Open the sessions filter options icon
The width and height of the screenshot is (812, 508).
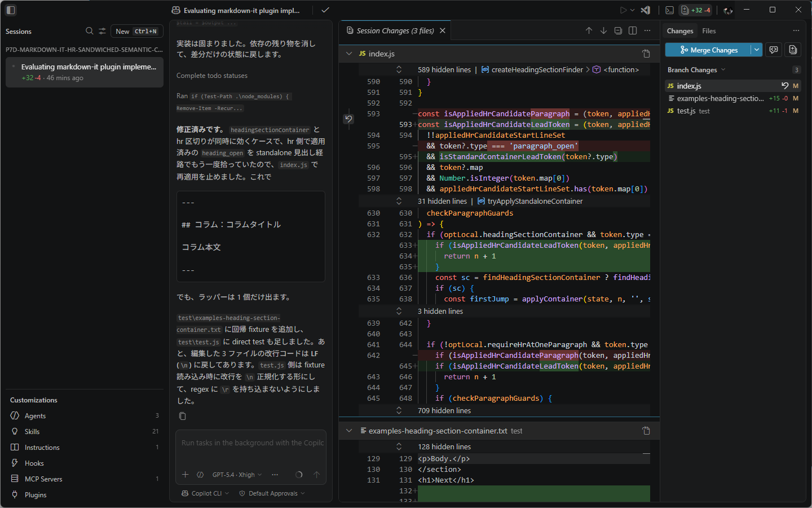102,31
